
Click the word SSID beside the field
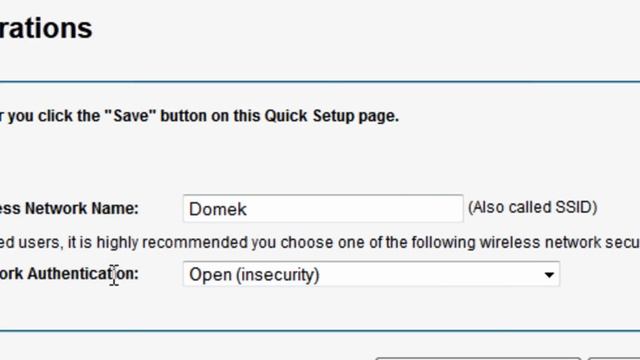pos(573,207)
